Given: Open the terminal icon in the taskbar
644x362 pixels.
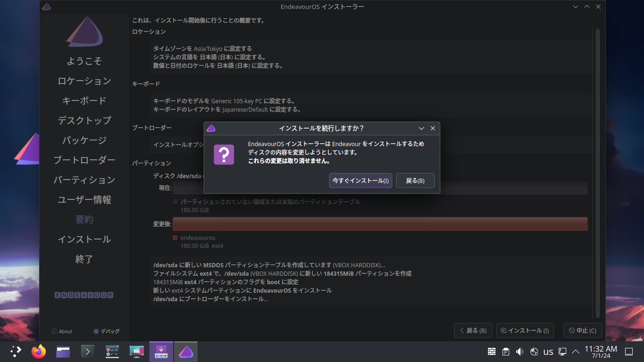Looking at the screenshot, I should click(88, 351).
